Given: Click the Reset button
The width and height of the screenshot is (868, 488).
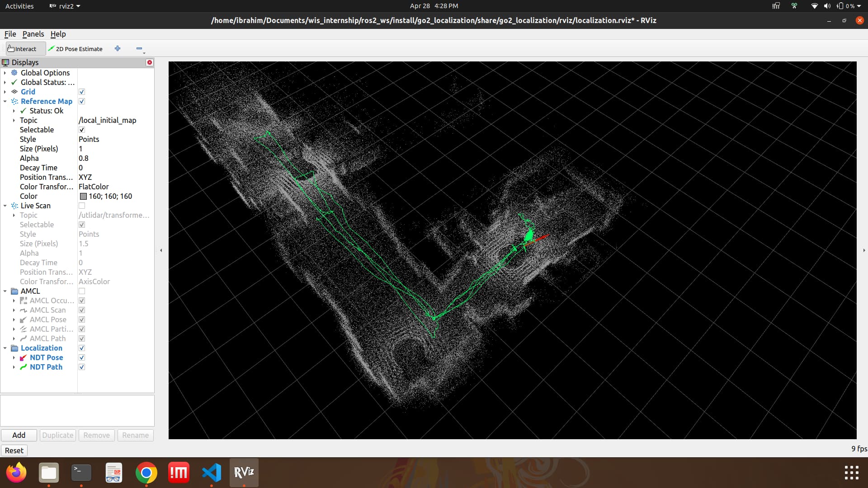Looking at the screenshot, I should [14, 450].
